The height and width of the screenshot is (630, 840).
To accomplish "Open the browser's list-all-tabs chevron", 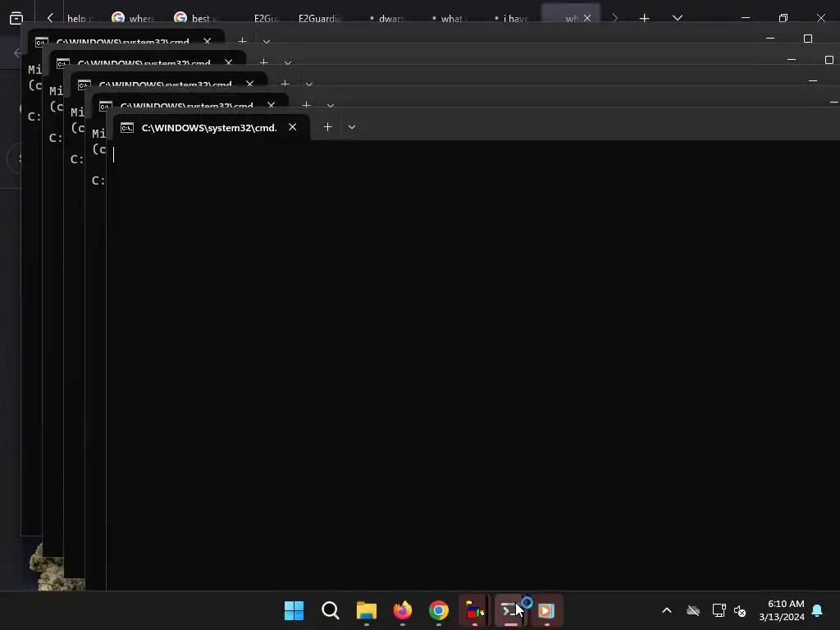I will (x=677, y=18).
